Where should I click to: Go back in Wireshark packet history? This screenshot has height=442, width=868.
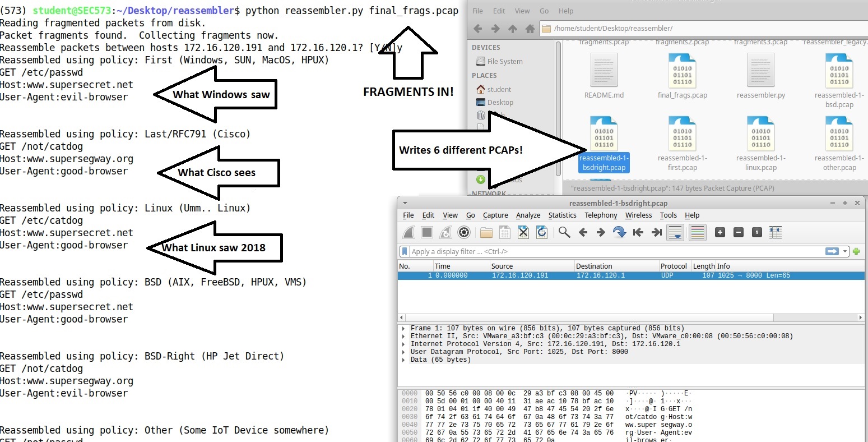coord(583,232)
